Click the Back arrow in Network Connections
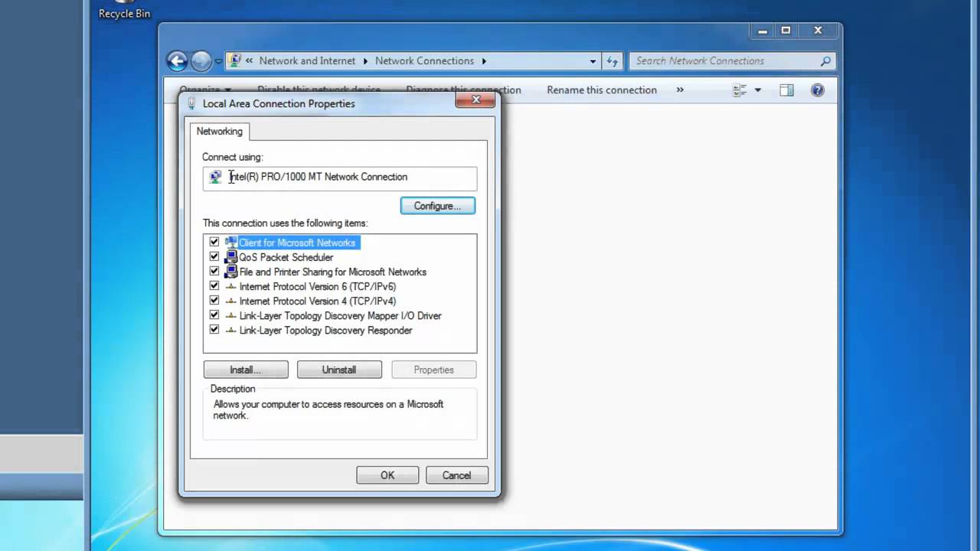 [x=177, y=61]
